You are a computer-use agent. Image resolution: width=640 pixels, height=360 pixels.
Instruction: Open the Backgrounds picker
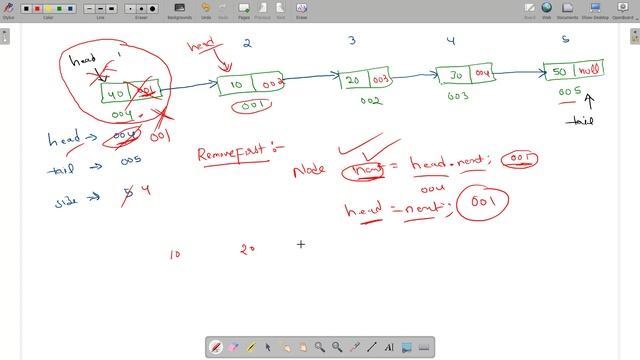(x=180, y=10)
